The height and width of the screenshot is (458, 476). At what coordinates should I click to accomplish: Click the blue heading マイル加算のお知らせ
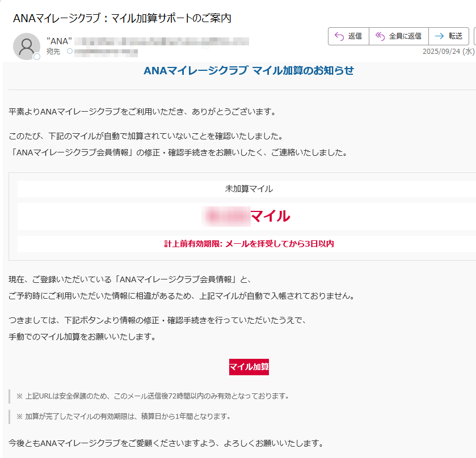click(248, 70)
